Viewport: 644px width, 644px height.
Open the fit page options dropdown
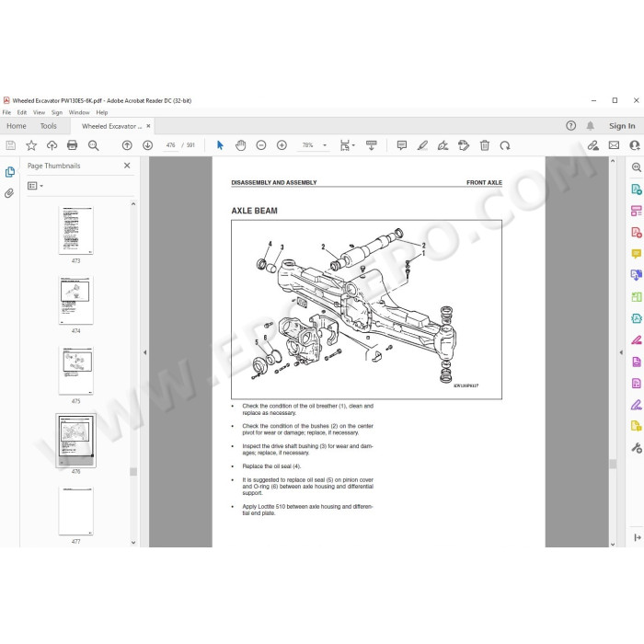348,145
